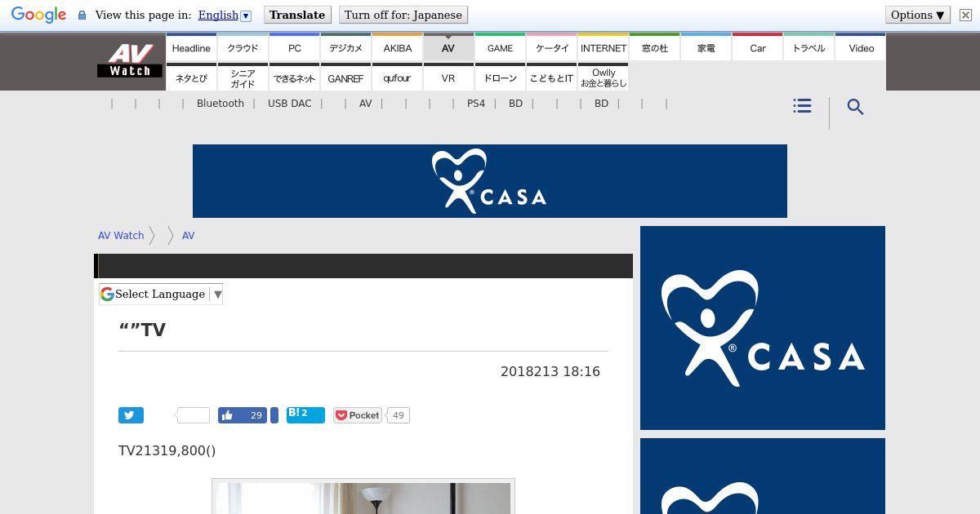Click the USB DAC topic link
This screenshot has width=980, height=514.
coord(289,104)
